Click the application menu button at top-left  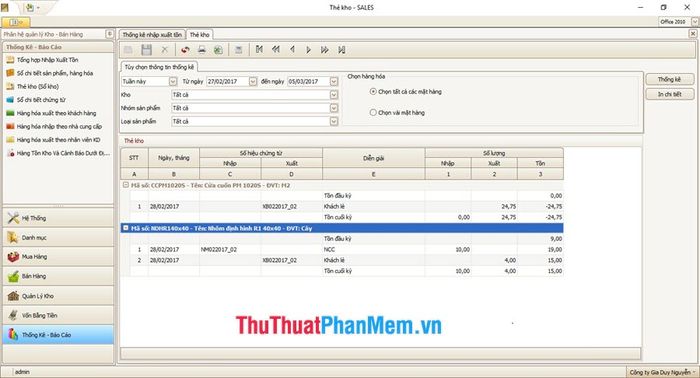pyautogui.click(x=16, y=22)
